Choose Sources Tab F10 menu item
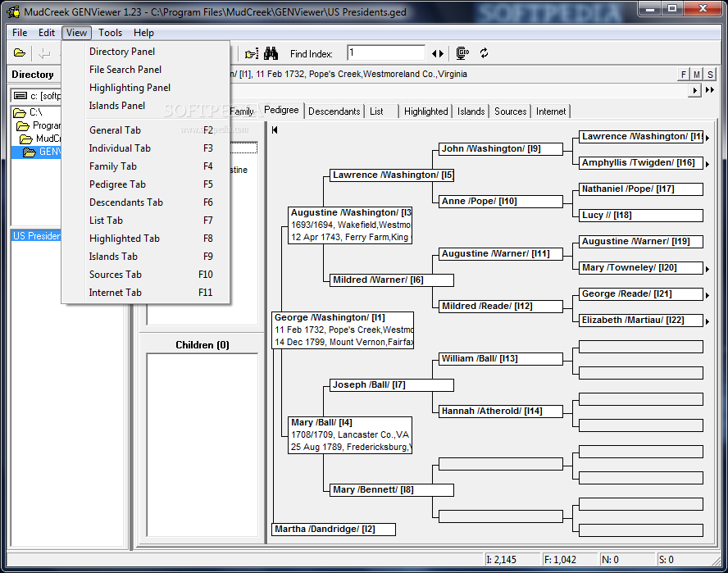 point(146,275)
